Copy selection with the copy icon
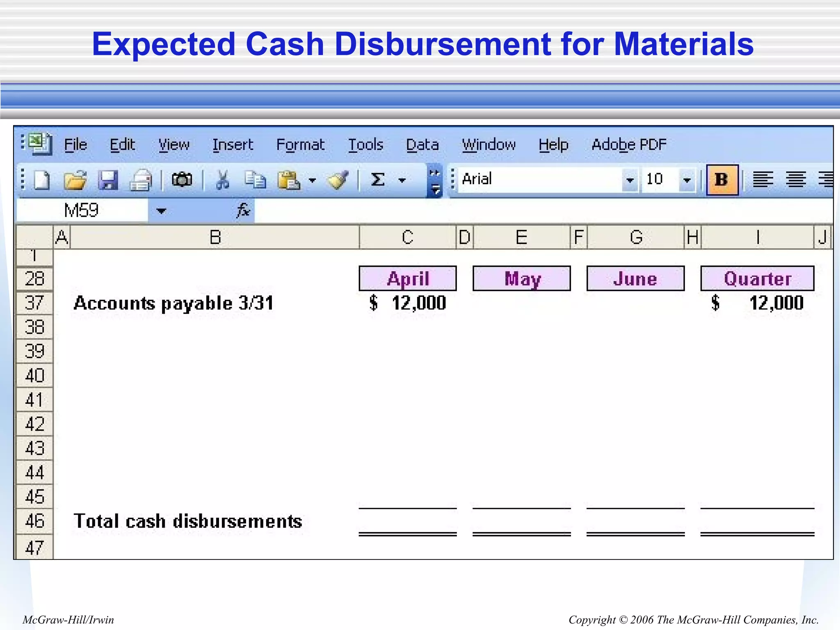The height and width of the screenshot is (630, 840). pyautogui.click(x=255, y=180)
